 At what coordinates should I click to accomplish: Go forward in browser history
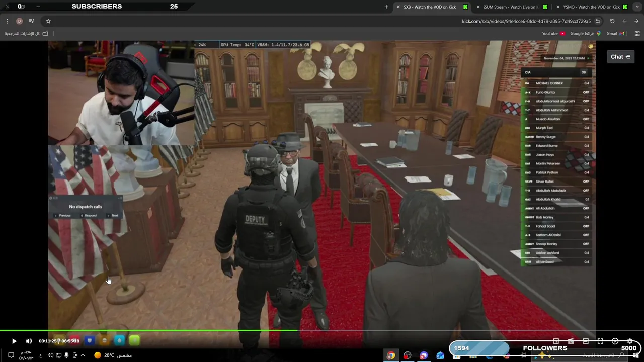click(x=624, y=21)
